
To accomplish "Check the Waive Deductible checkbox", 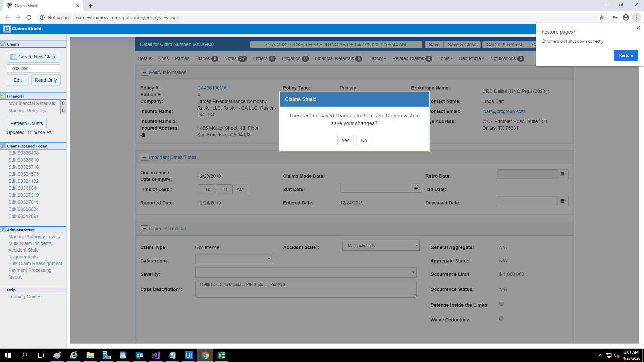I will coord(501,318).
